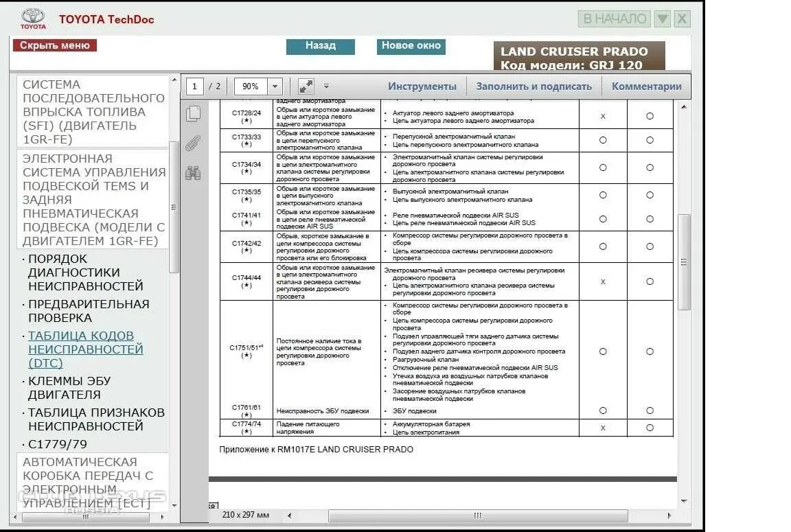Click the left menu vertical scrollbar thumb
The image size is (791, 532).
[x=174, y=207]
